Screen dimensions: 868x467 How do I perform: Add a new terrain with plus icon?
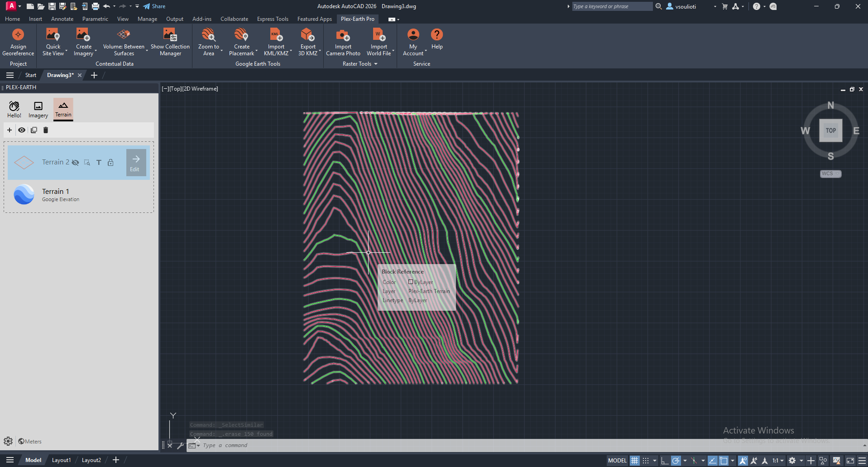(x=10, y=130)
